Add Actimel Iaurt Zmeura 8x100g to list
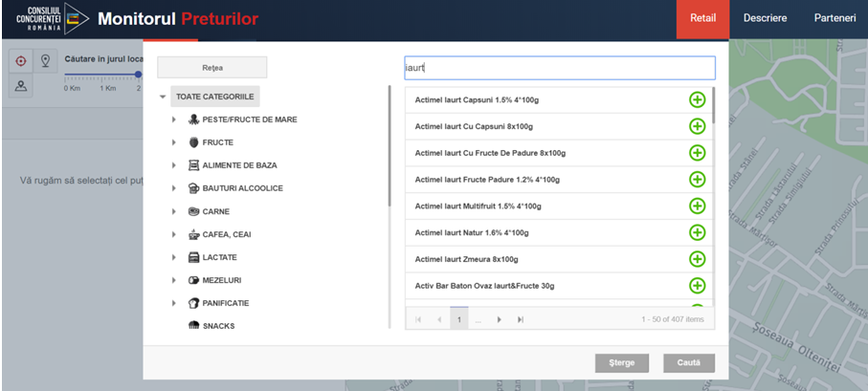Image resolution: width=868 pixels, height=391 pixels. pos(697,259)
